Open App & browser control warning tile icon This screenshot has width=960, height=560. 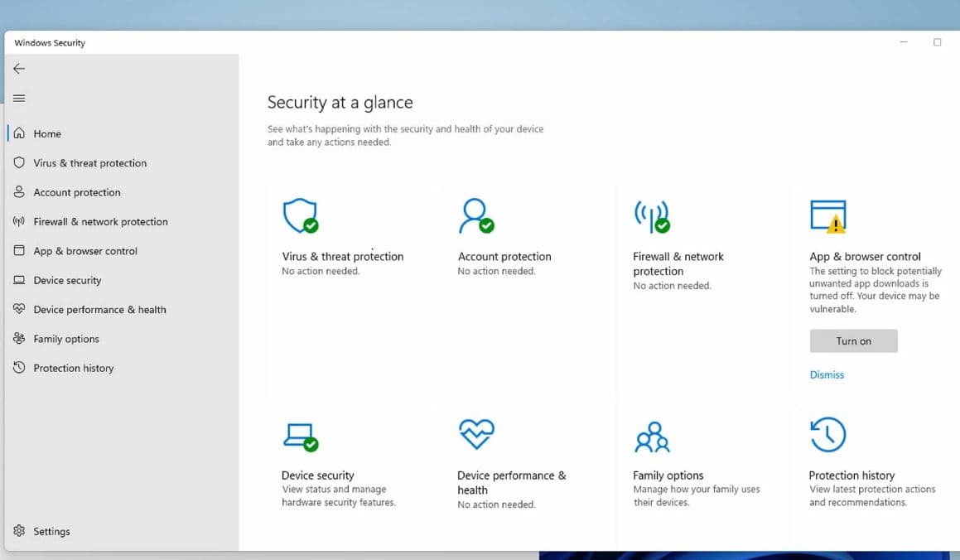(x=827, y=216)
